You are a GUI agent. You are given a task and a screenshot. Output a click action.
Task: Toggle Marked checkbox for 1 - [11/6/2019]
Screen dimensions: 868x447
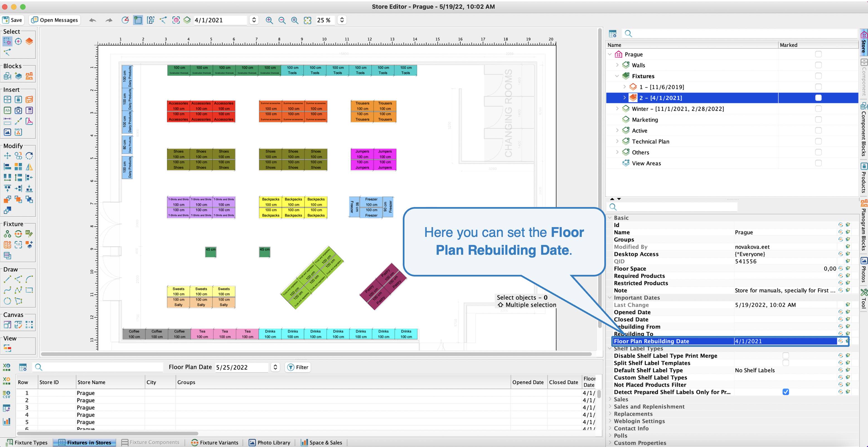[818, 87]
